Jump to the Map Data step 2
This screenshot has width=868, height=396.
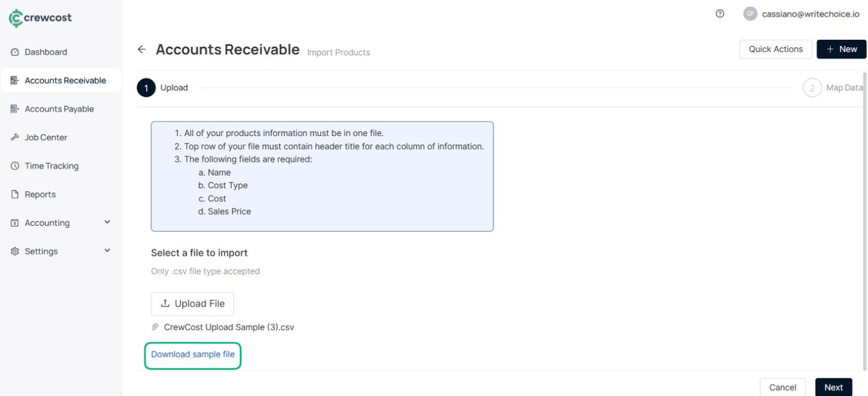(812, 88)
